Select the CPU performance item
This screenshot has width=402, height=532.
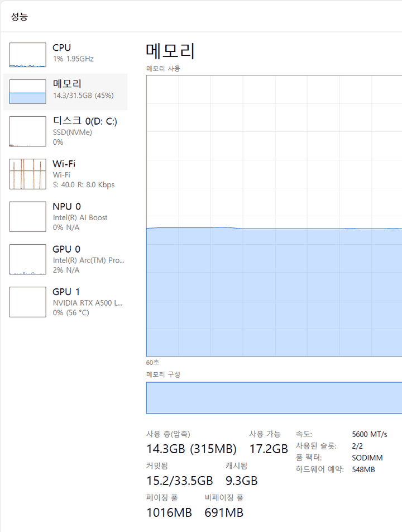(x=65, y=55)
